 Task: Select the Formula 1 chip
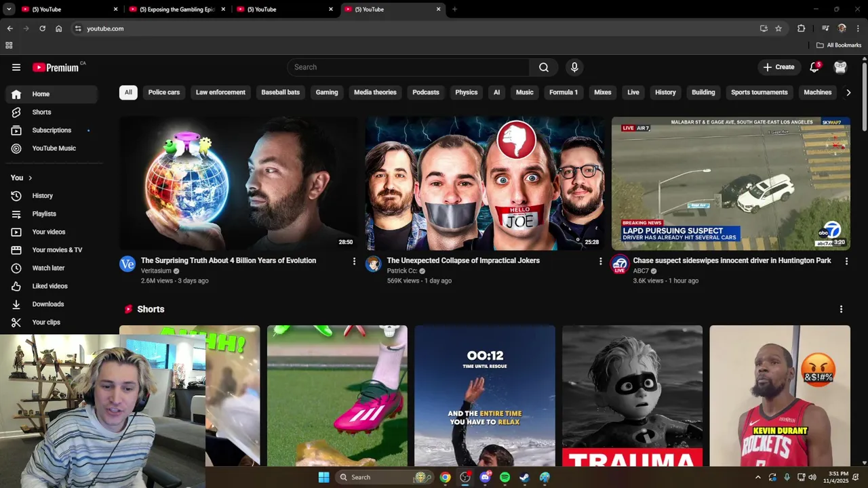coord(564,92)
